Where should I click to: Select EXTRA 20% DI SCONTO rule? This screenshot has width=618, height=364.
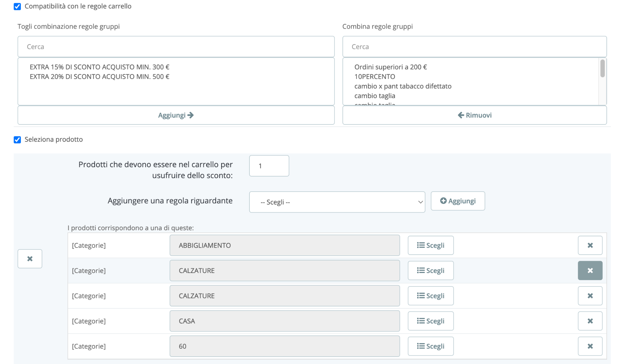click(x=99, y=77)
